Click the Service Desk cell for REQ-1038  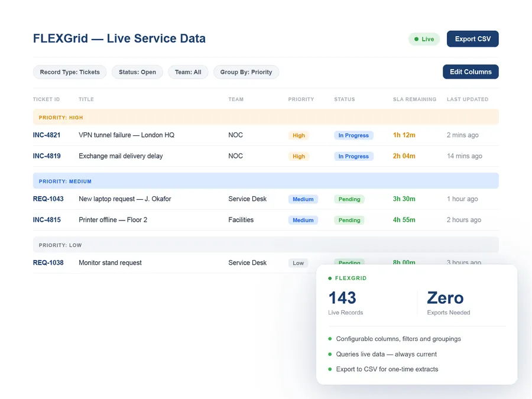click(x=247, y=262)
